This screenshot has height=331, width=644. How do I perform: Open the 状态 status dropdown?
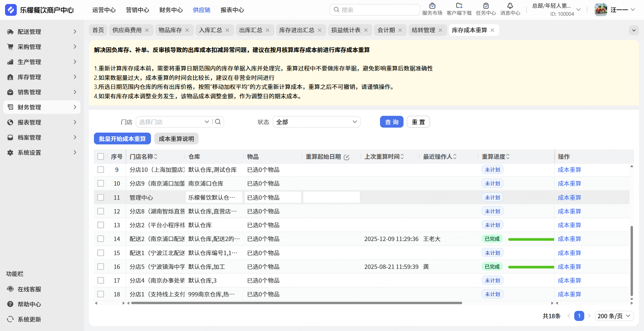point(317,122)
